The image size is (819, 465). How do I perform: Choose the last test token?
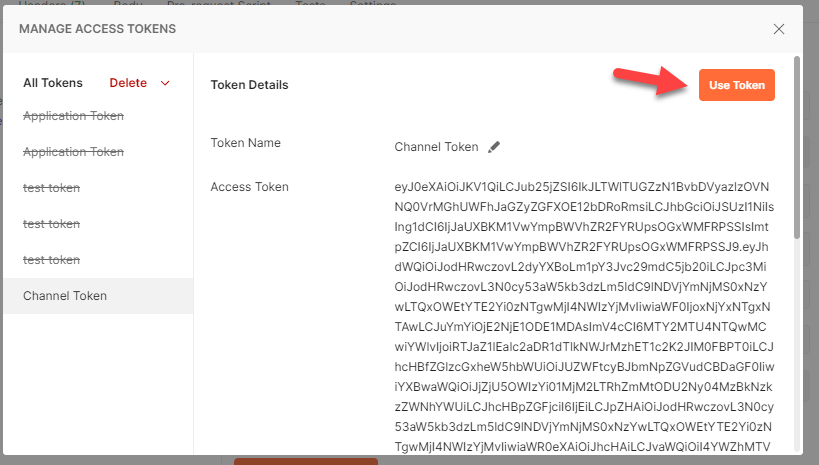(51, 260)
